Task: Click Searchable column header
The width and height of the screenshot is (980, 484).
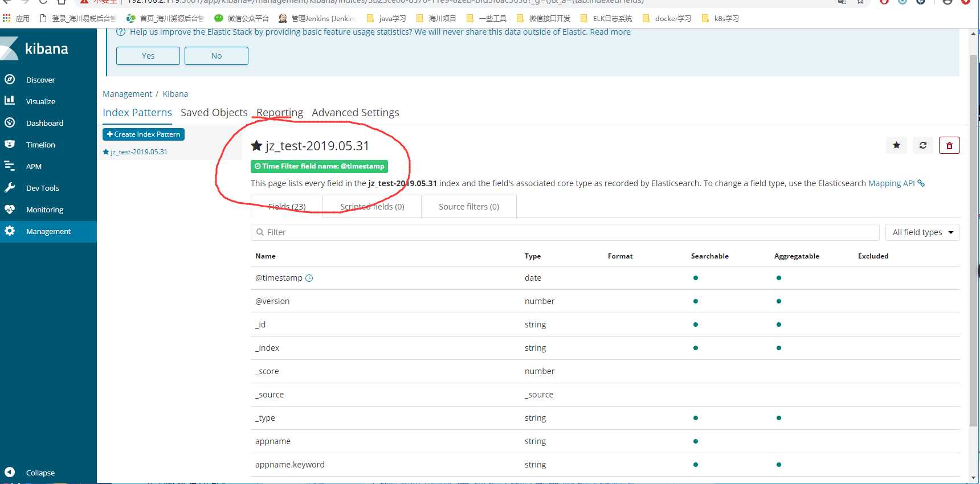Action: click(710, 256)
